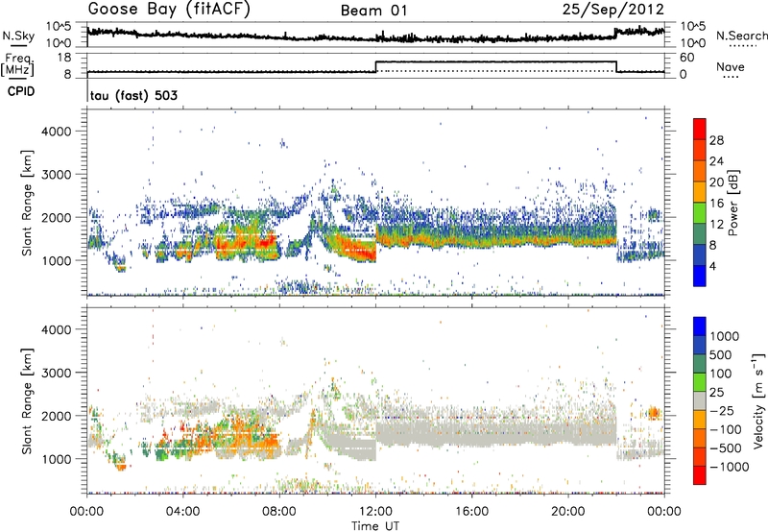The height and width of the screenshot is (532, 768).
Task: Click the blue bottom segment of Power color bar
Action: 700,276
